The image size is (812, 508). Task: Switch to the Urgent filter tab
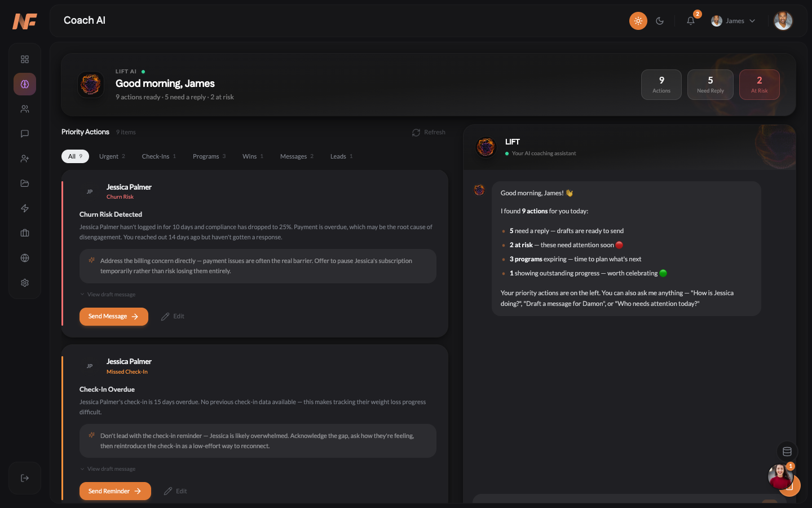tap(112, 156)
